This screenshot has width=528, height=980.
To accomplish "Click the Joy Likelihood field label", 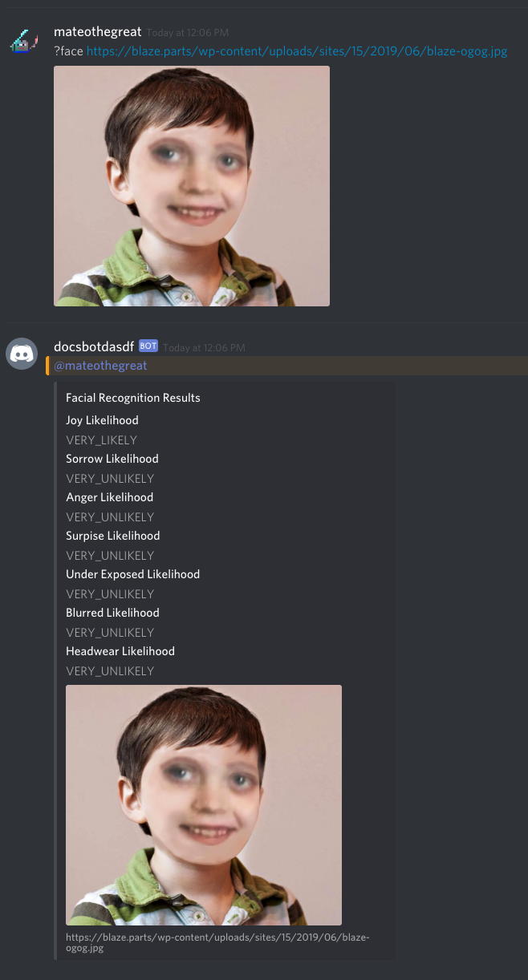I will pos(102,420).
